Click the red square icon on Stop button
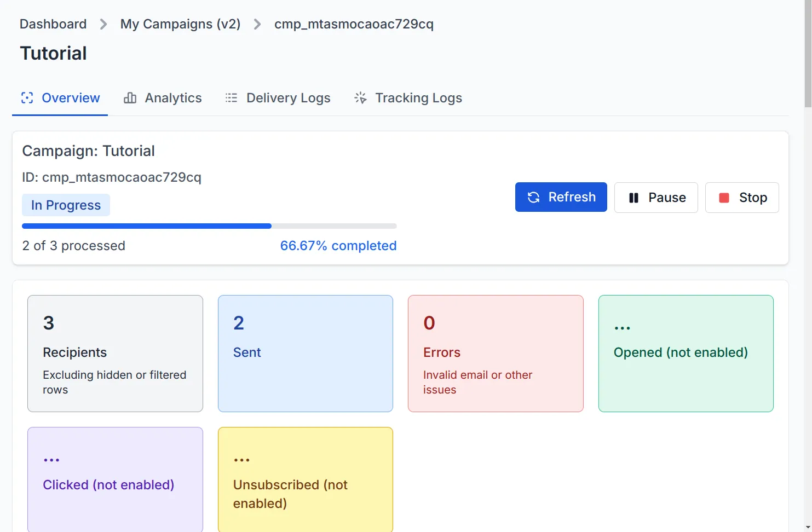Image resolution: width=812 pixels, height=532 pixels. [725, 198]
